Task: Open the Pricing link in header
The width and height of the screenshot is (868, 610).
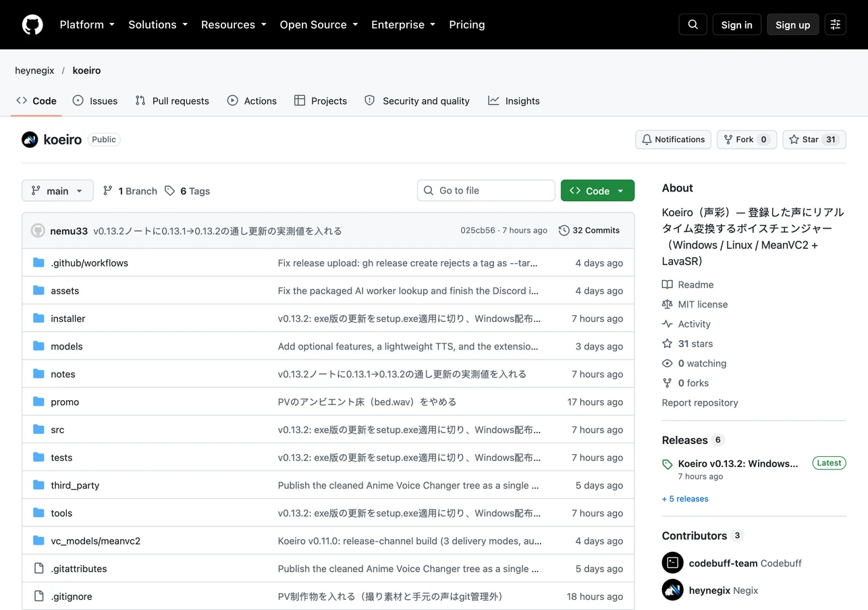Action: coord(467,24)
